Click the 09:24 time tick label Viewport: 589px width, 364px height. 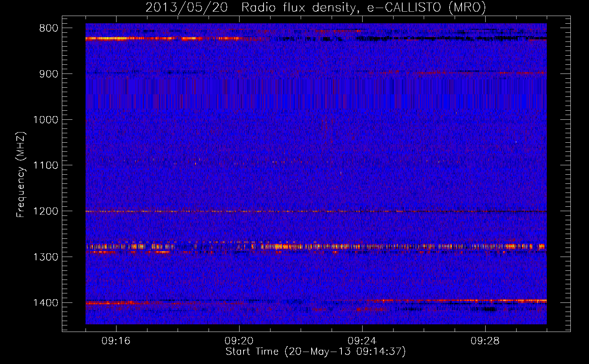pos(362,341)
